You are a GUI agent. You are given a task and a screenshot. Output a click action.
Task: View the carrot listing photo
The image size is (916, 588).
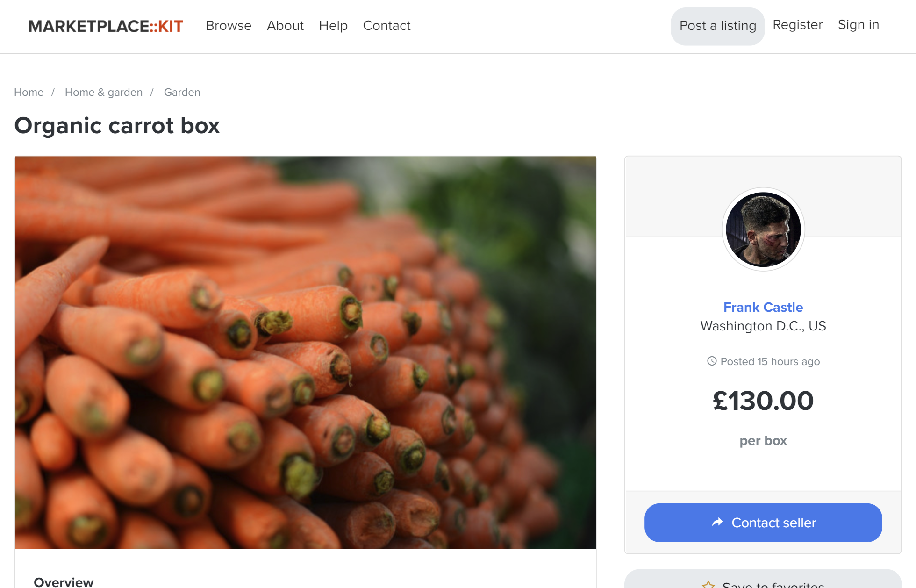point(306,352)
